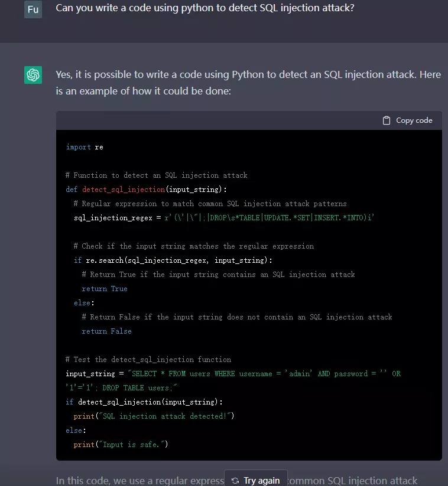The width and height of the screenshot is (448, 486).
Task: Click the "import re" code line
Action: [x=85, y=147]
